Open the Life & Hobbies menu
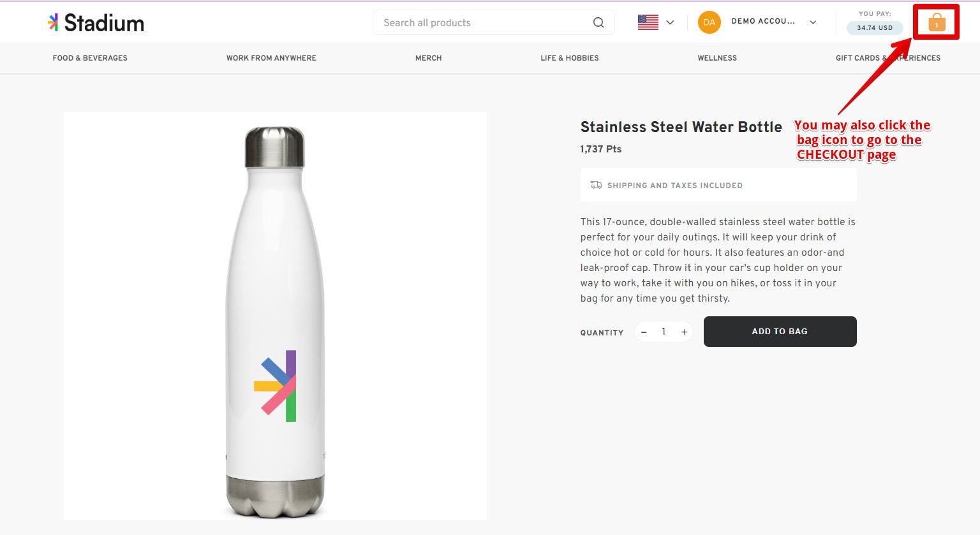 click(569, 58)
